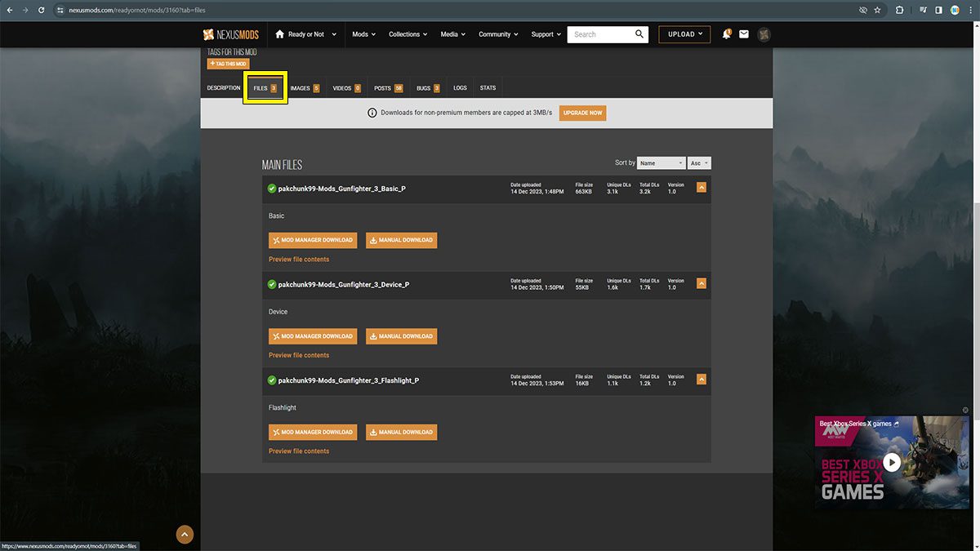The image size is (980, 551).
Task: Open the Support menu
Action: 546,34
